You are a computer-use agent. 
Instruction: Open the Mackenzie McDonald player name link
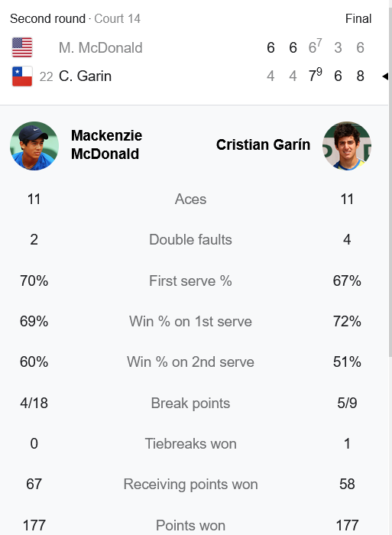(x=106, y=144)
